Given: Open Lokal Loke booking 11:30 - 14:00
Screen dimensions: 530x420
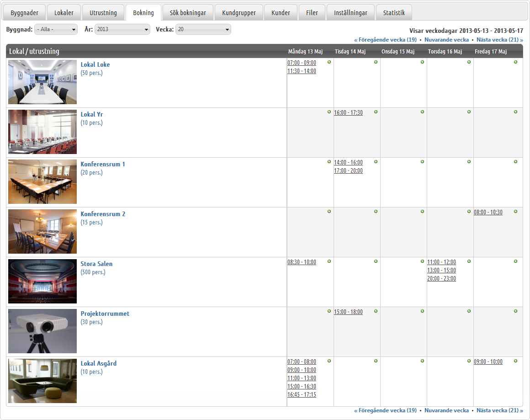Looking at the screenshot, I should 302,71.
